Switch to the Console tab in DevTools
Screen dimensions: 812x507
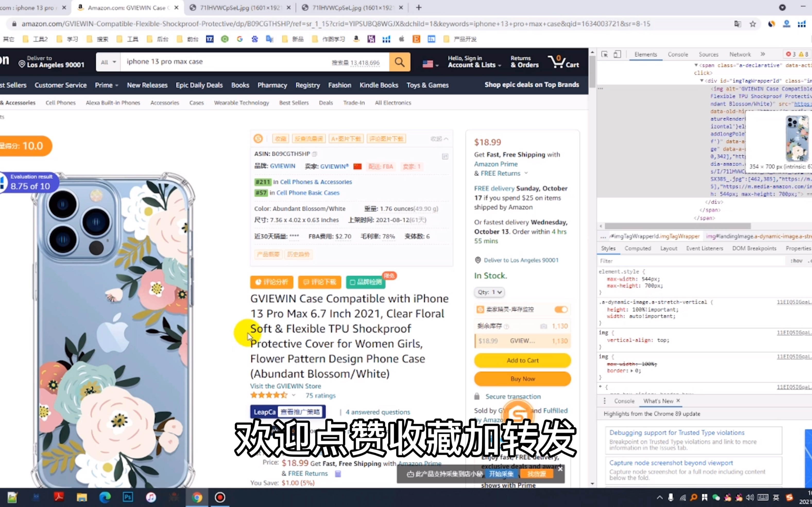(x=678, y=54)
